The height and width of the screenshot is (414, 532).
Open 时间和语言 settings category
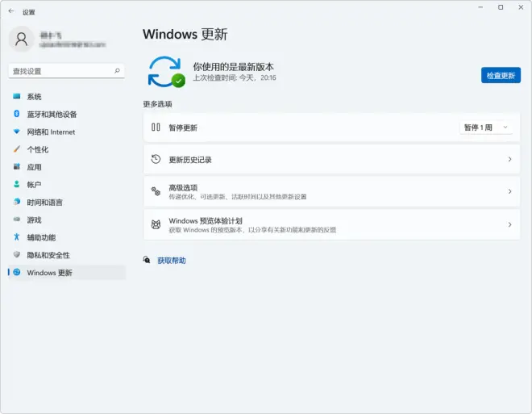pyautogui.click(x=67, y=202)
